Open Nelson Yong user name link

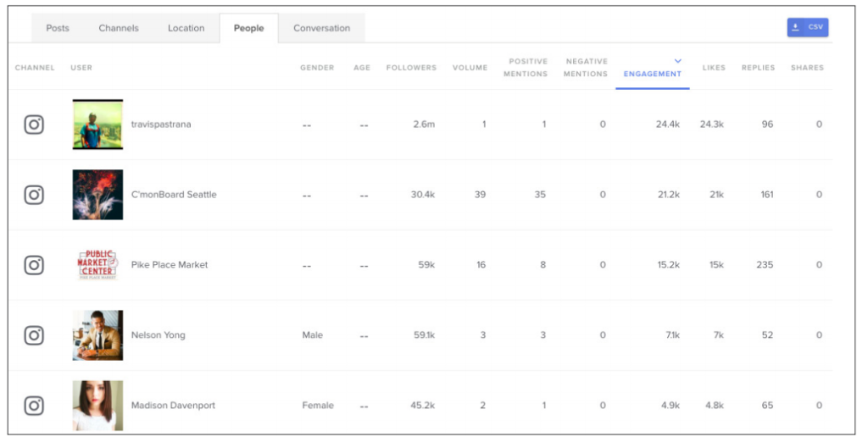(x=159, y=335)
